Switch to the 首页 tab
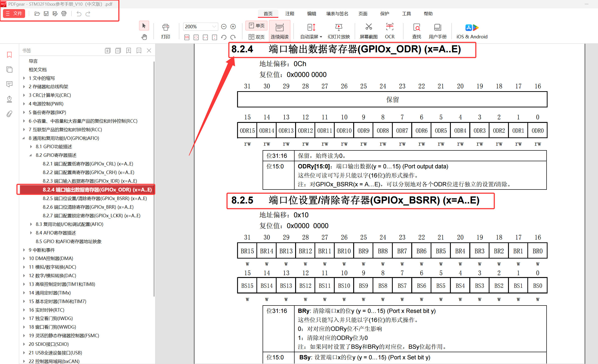The height and width of the screenshot is (364, 598). [x=268, y=14]
